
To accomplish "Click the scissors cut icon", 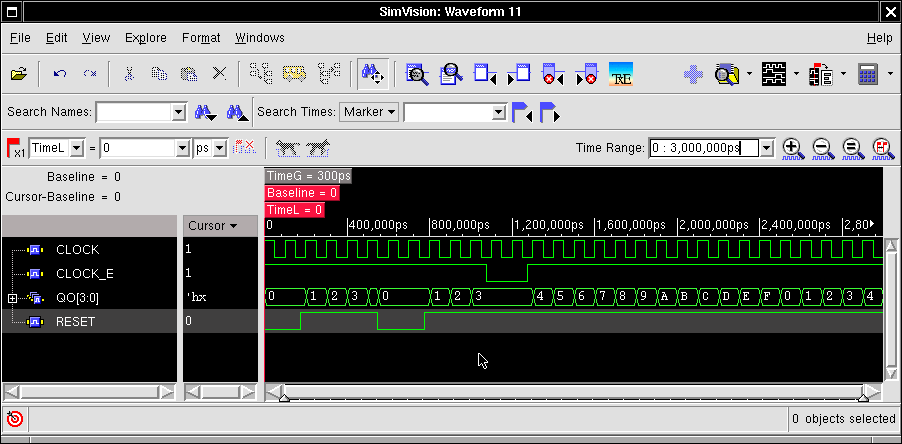I will [x=129, y=74].
